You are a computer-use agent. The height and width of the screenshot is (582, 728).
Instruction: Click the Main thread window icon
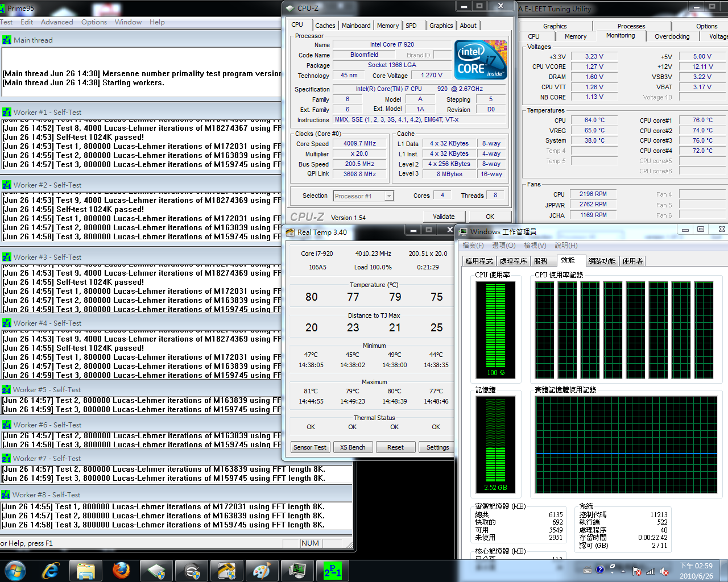pos(7,40)
